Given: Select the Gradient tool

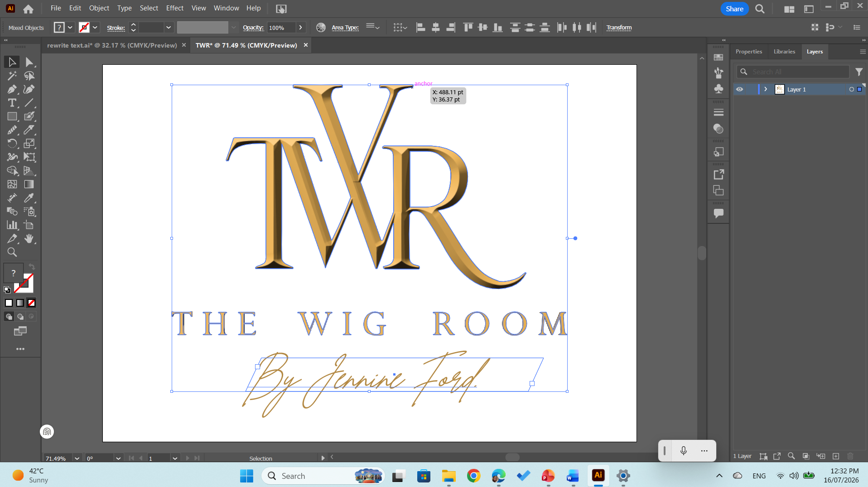Looking at the screenshot, I should click(29, 184).
